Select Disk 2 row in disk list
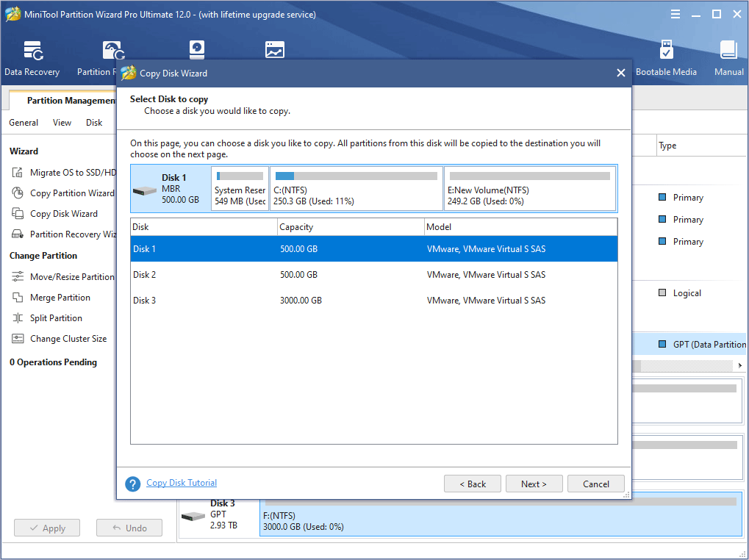The image size is (749, 560). [x=374, y=275]
